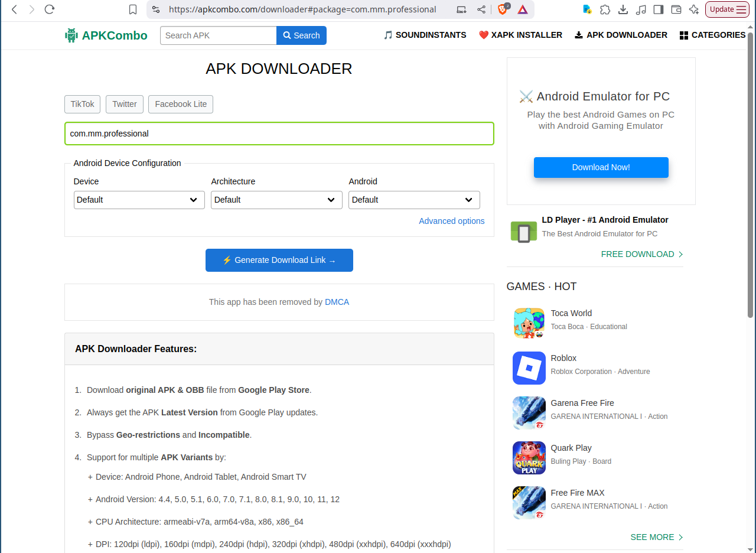Open CATEGORIES menu item
The width and height of the screenshot is (756, 553).
point(713,35)
